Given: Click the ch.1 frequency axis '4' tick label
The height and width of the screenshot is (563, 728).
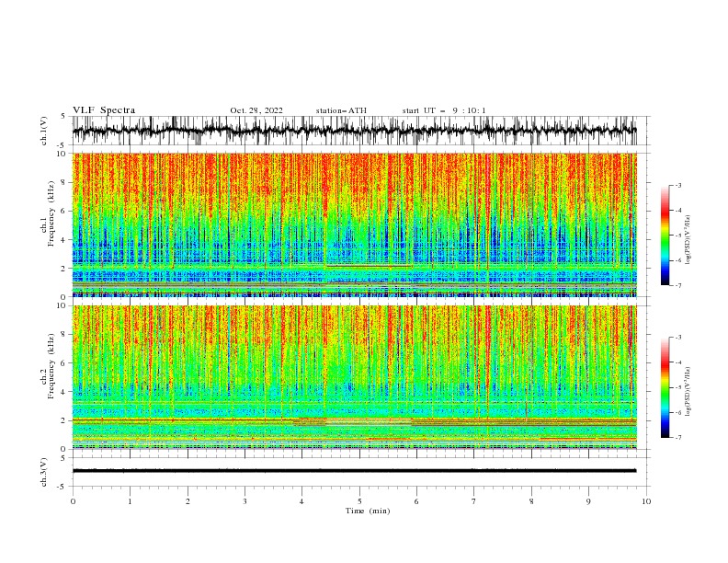Looking at the screenshot, I should pos(65,240).
